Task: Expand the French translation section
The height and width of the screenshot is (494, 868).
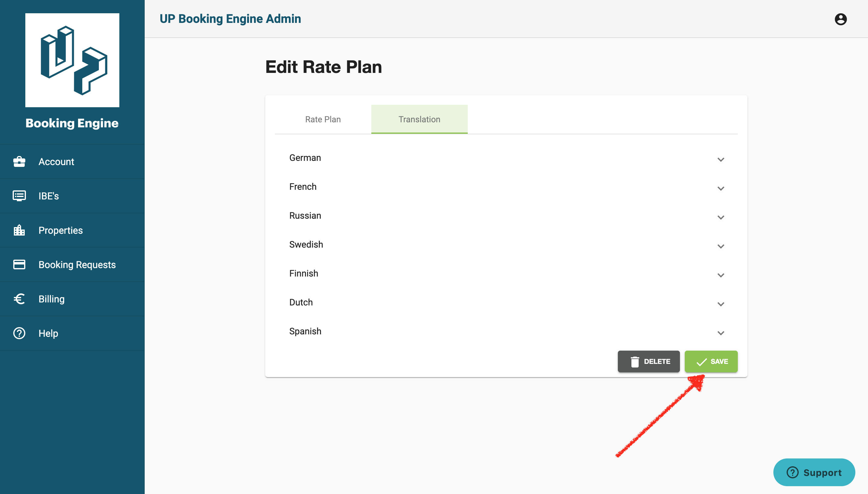Action: click(721, 188)
